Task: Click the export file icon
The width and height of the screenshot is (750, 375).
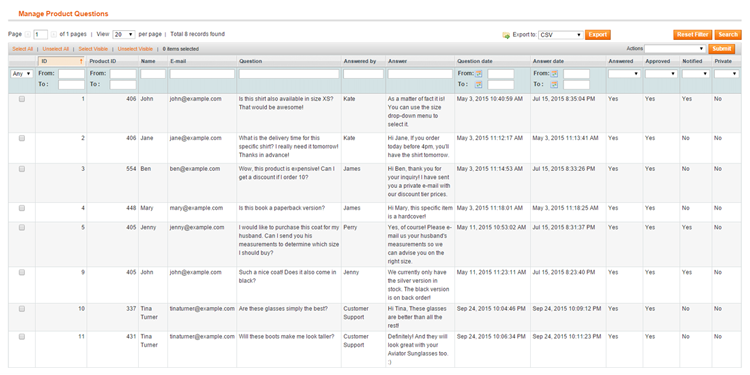Action: coord(506,35)
